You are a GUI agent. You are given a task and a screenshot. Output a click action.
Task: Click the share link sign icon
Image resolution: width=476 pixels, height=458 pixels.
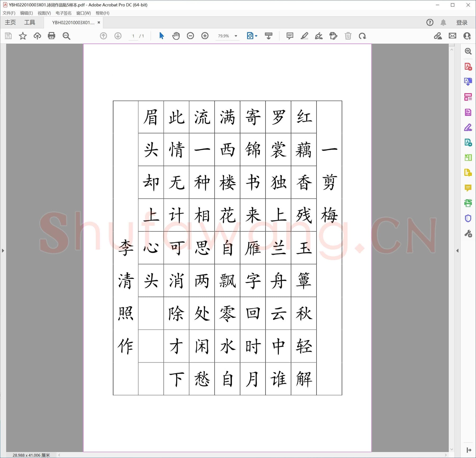438,36
